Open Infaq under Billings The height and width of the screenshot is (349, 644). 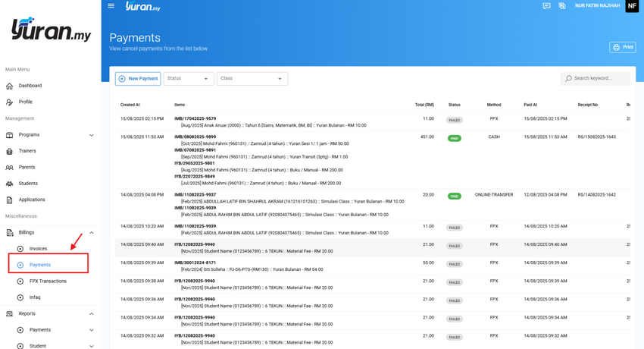pyautogui.click(x=35, y=297)
